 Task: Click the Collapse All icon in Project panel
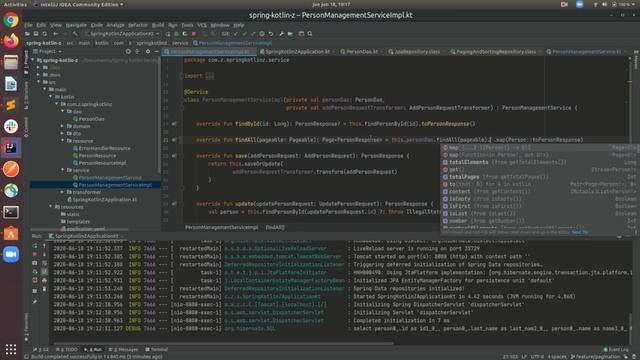click(137, 52)
